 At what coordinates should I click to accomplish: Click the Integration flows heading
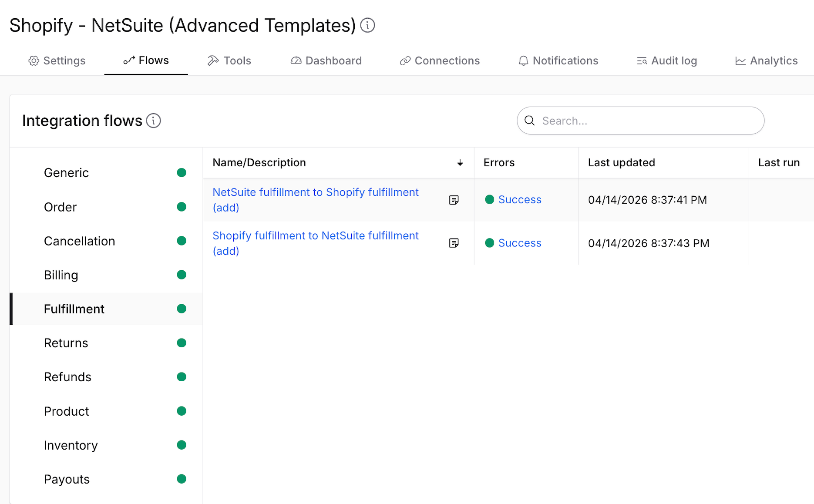tap(82, 121)
